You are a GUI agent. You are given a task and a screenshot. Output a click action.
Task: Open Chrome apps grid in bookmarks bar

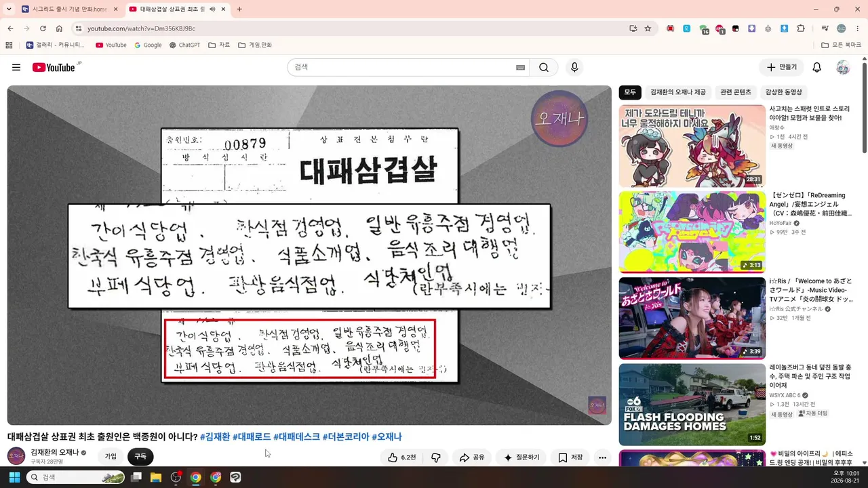tap(9, 45)
